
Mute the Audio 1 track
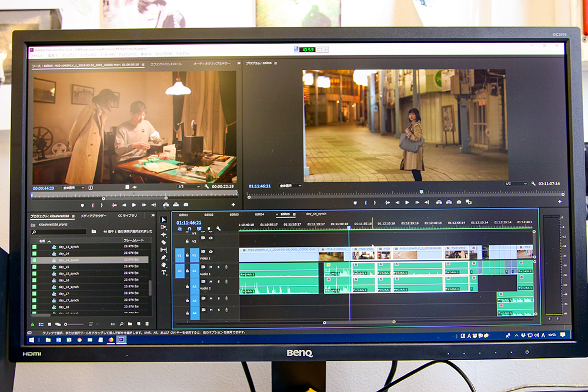click(211, 267)
